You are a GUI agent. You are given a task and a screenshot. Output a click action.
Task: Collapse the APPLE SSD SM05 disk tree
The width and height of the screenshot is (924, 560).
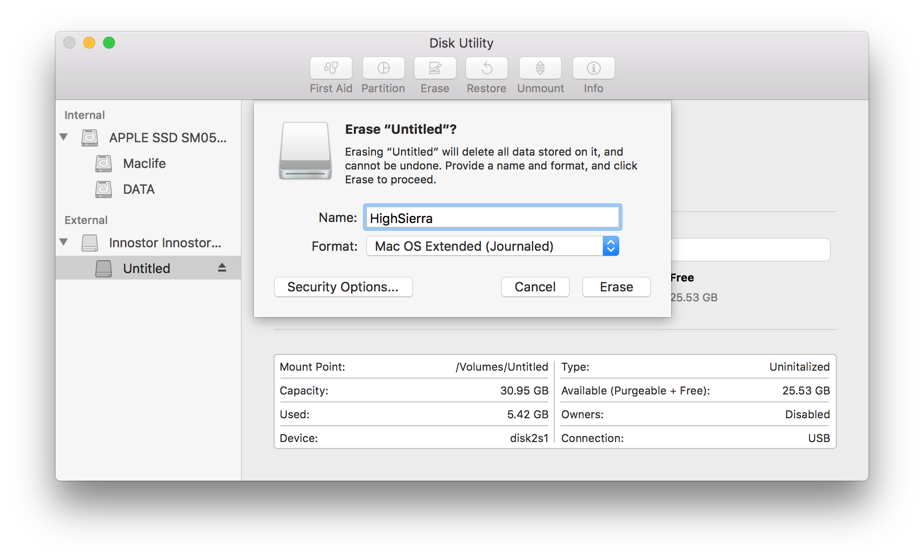coord(63,138)
